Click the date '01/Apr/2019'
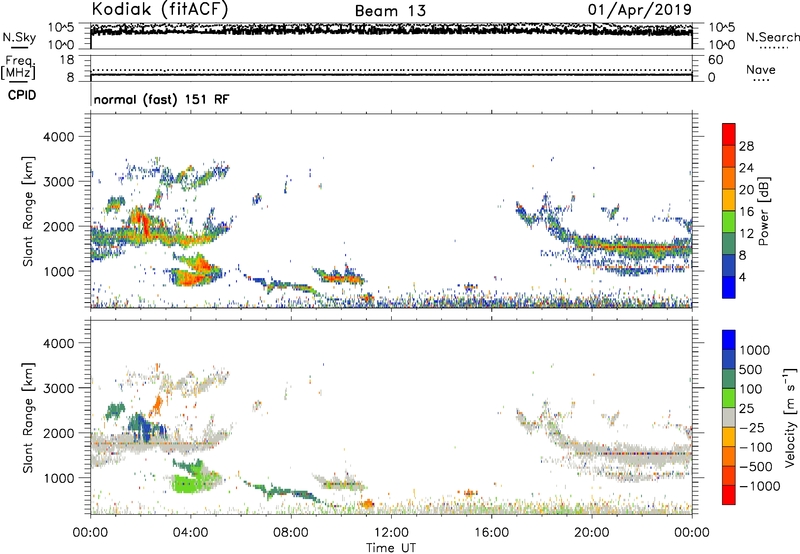 (640, 10)
